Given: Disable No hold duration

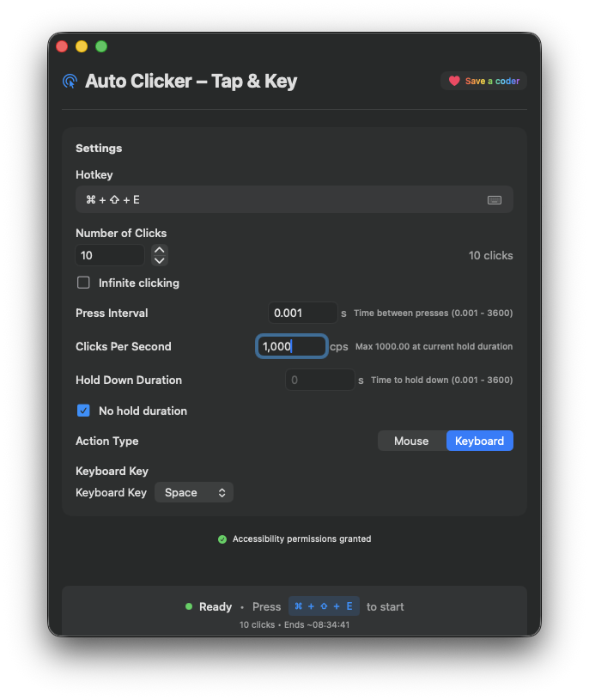Looking at the screenshot, I should tap(83, 411).
